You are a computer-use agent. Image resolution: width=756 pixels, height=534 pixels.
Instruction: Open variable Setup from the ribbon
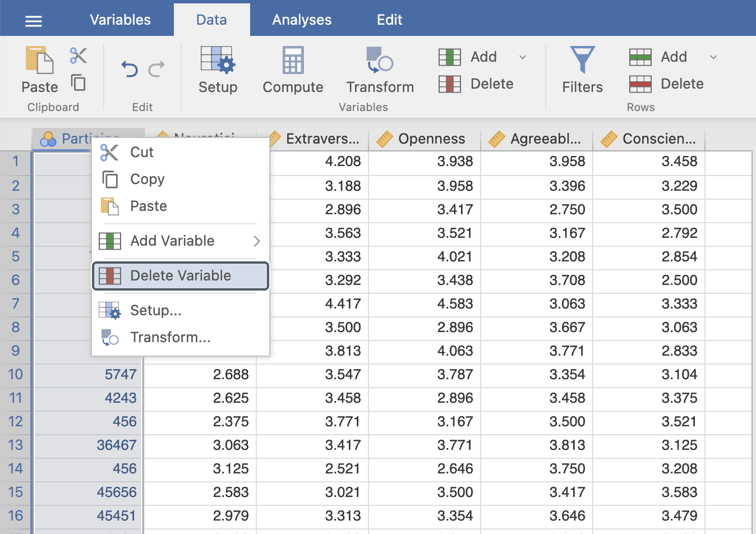pos(218,70)
